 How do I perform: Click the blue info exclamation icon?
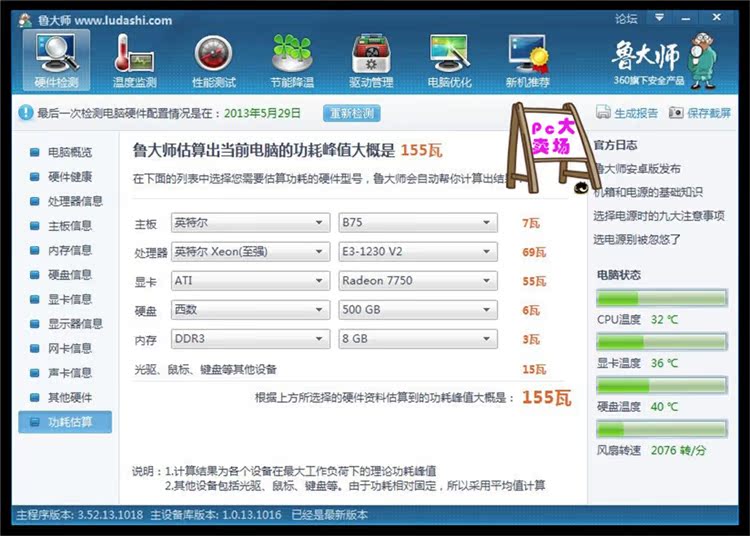click(x=25, y=113)
